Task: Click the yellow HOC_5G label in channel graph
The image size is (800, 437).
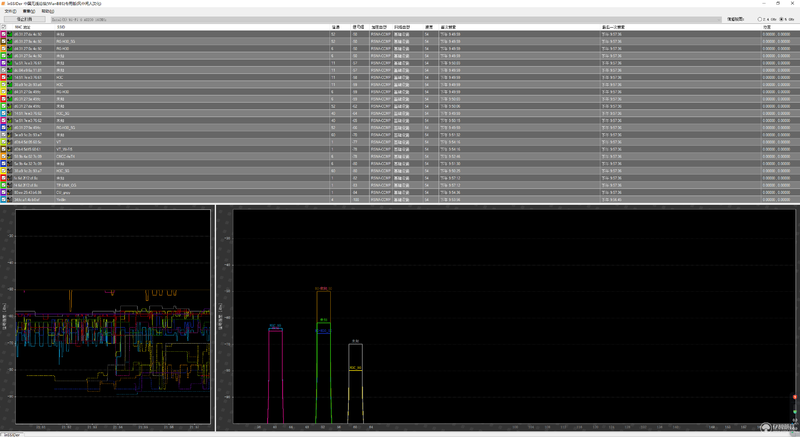Action: coord(356,368)
